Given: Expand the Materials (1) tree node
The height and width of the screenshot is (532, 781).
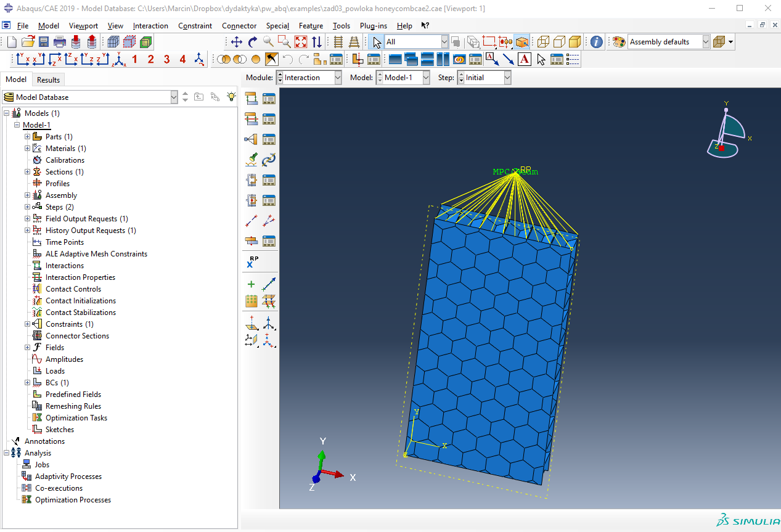Looking at the screenshot, I should [x=27, y=149].
